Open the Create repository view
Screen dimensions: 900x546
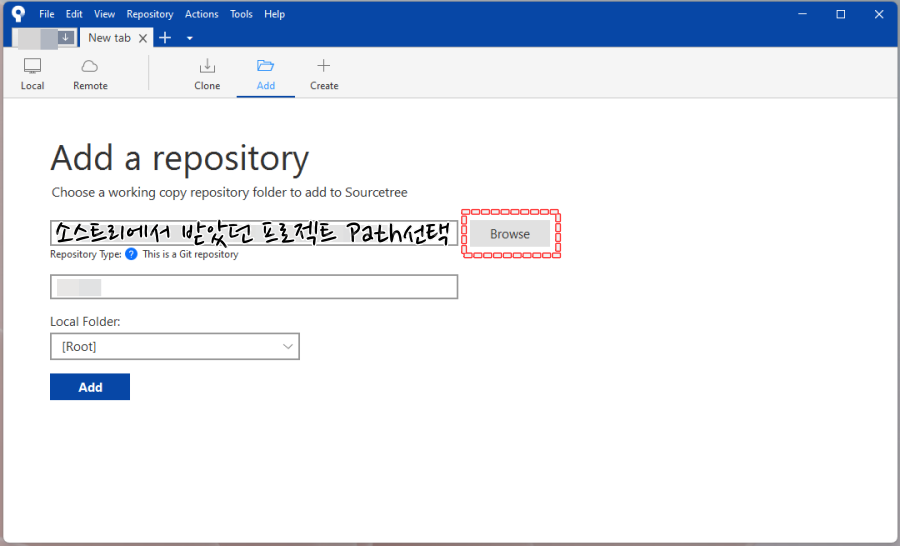pos(324,74)
